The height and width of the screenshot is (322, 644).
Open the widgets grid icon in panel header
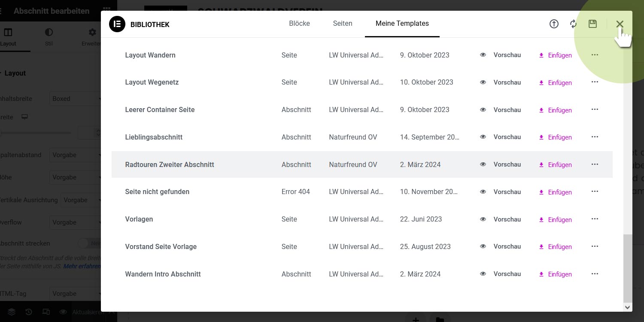tap(106, 11)
